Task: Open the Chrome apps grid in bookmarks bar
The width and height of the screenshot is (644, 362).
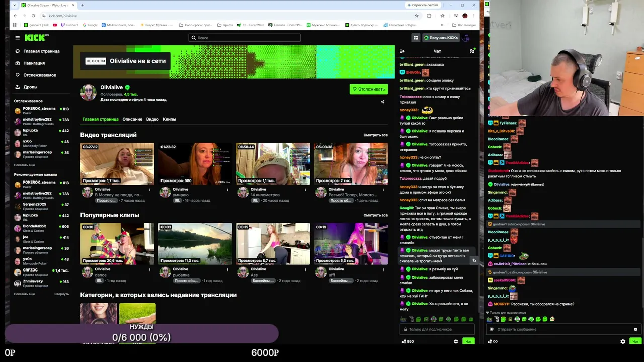Action: [x=15, y=25]
